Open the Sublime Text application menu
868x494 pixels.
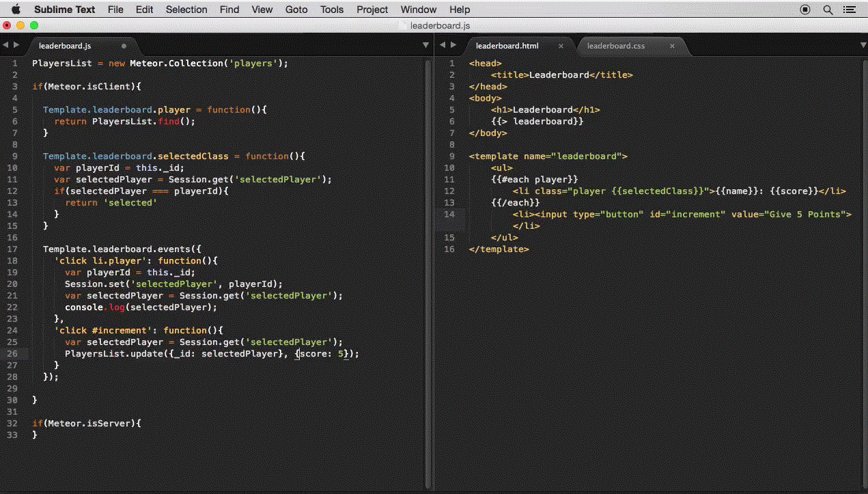(x=65, y=10)
